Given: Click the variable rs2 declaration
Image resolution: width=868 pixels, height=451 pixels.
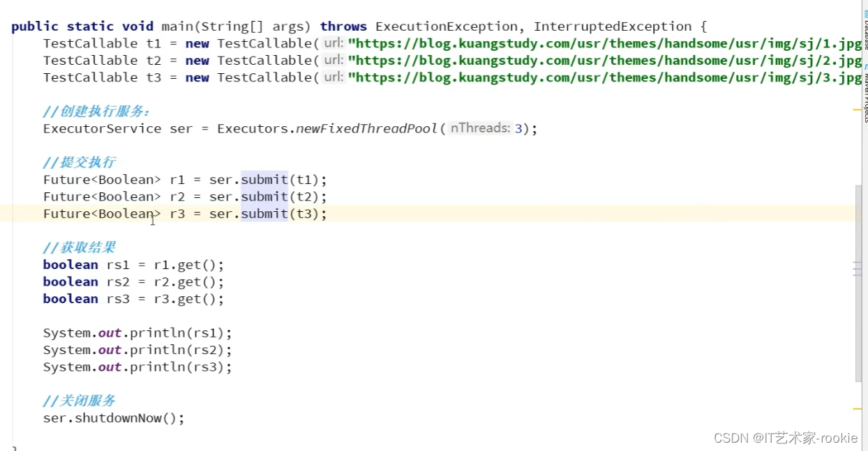Looking at the screenshot, I should tap(118, 282).
